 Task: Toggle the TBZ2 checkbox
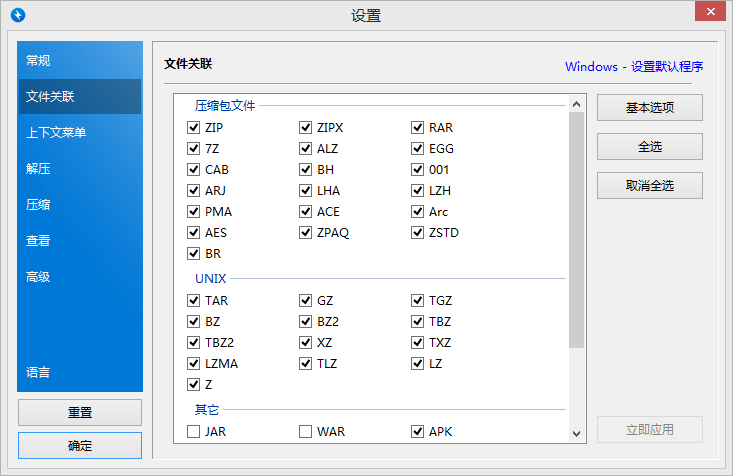pos(194,342)
